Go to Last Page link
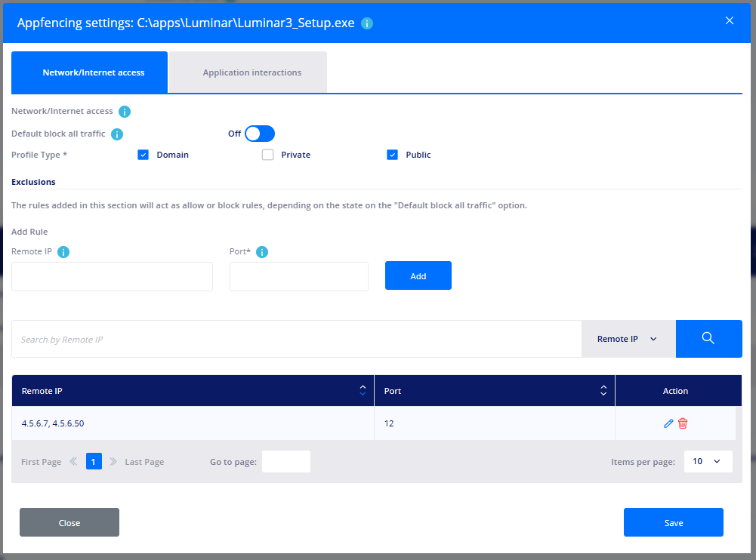Viewport: 756px width, 560px height. pos(144,462)
